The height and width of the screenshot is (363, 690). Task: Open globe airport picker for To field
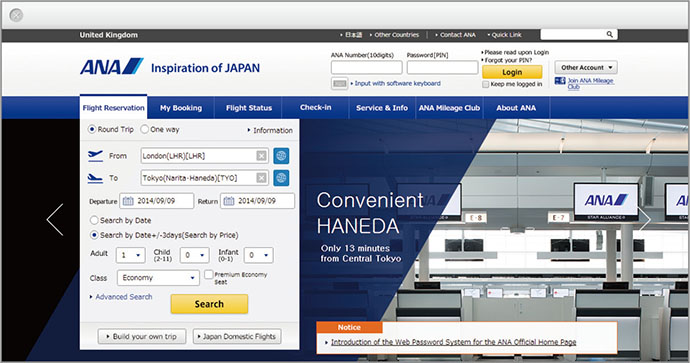coord(281,178)
